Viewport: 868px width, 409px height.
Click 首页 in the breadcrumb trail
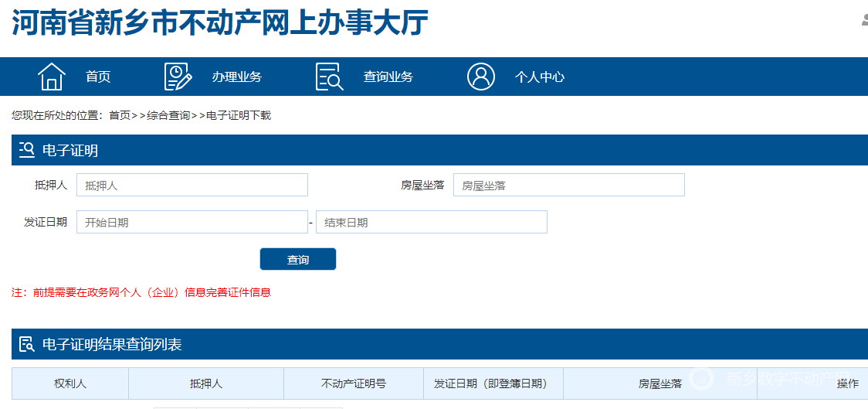[120, 116]
